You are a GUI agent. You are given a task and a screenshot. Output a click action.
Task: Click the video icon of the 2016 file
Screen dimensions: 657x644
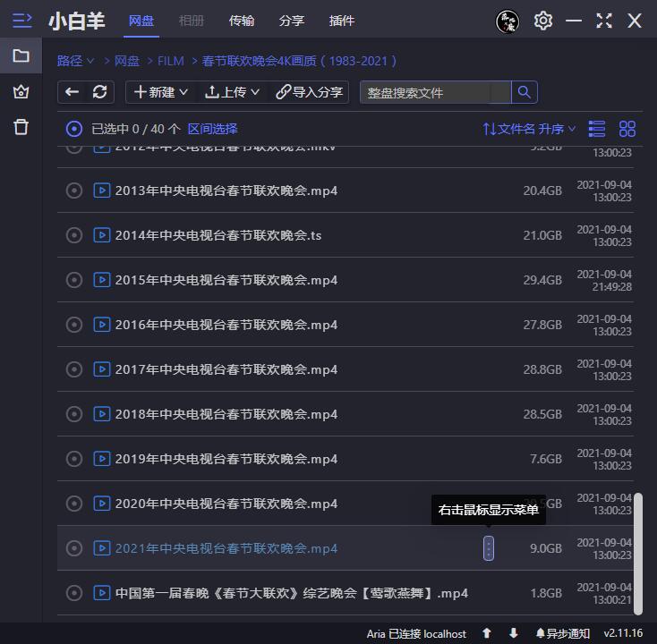coord(102,325)
